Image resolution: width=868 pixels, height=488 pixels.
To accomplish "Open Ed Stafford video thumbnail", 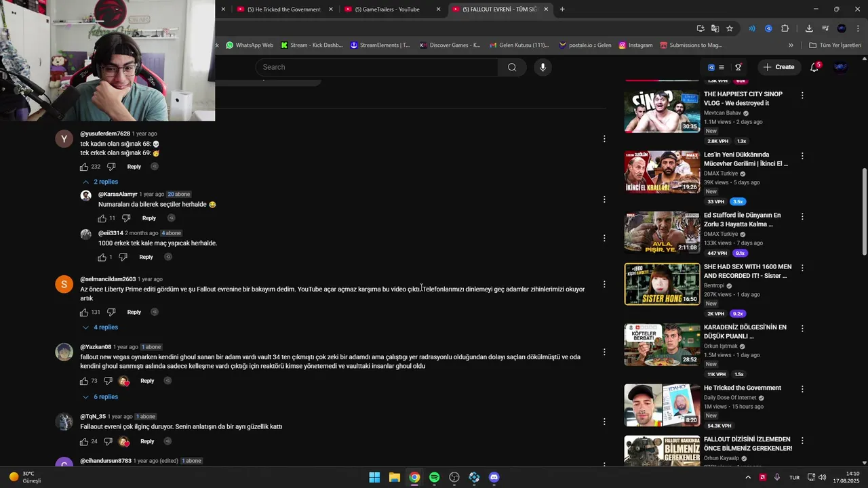I will (662, 233).
